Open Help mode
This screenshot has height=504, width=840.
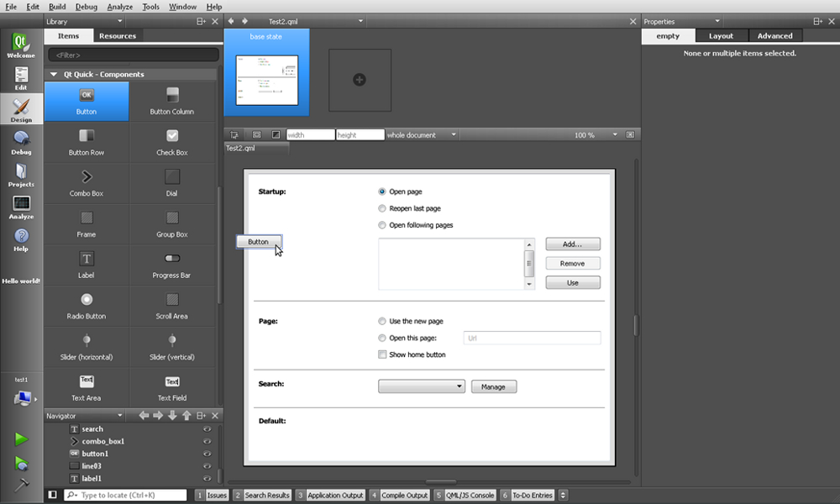pos(21,239)
